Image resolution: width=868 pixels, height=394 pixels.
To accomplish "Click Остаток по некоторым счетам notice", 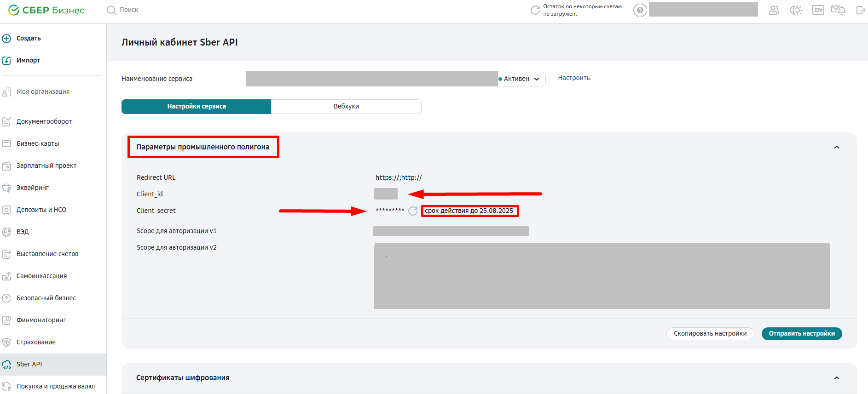I will [582, 10].
